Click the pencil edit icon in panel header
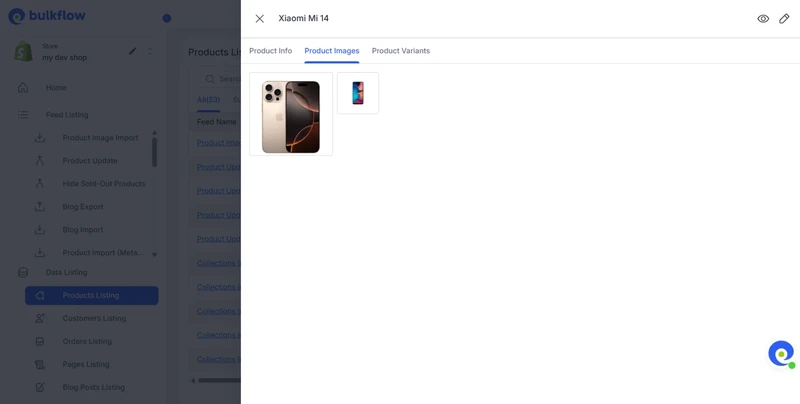 (784, 19)
